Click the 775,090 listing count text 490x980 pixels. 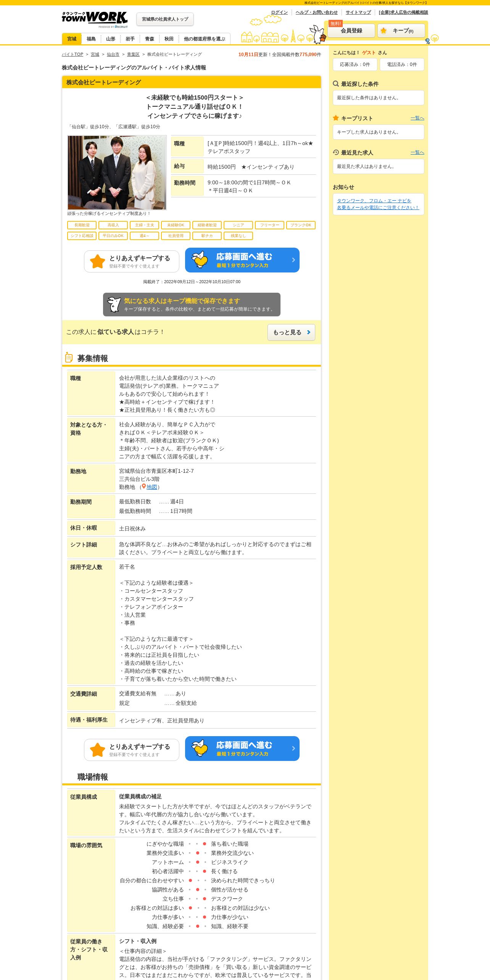click(308, 55)
